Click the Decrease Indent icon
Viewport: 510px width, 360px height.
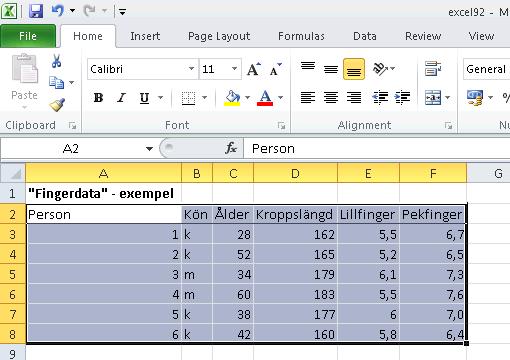click(x=380, y=98)
